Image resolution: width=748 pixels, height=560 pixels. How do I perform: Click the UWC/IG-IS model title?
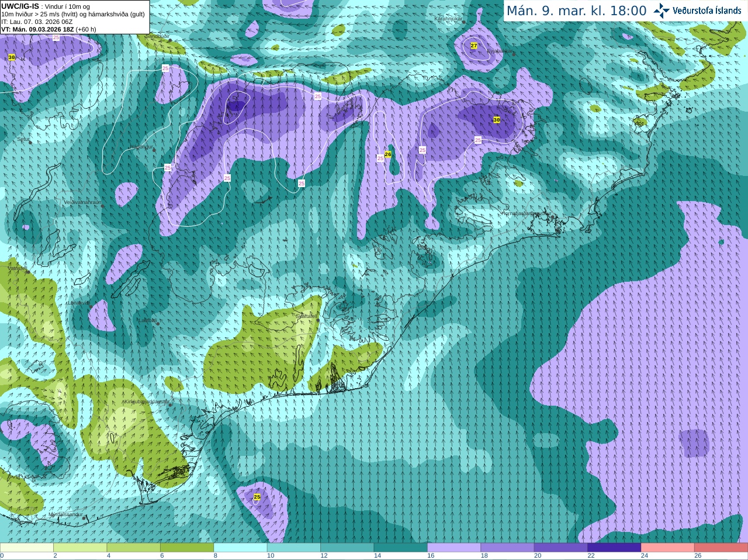coord(20,6)
